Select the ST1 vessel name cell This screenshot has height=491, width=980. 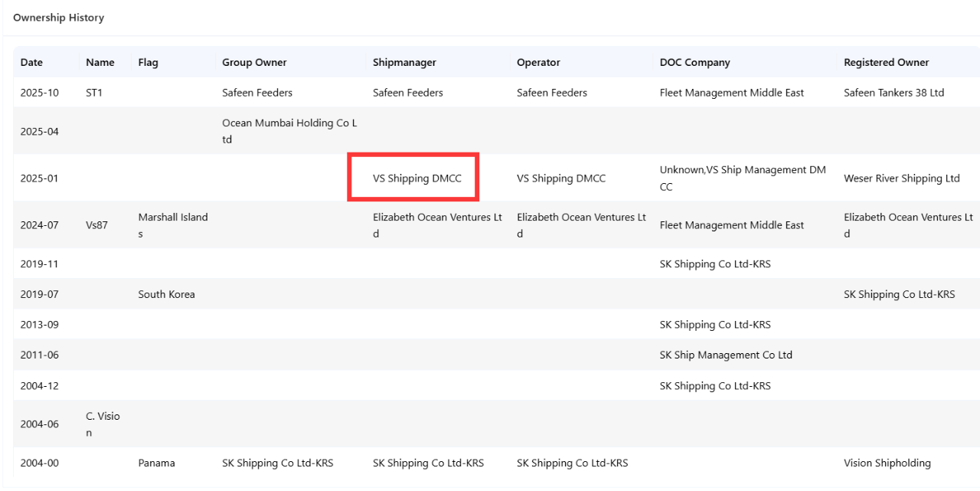pyautogui.click(x=94, y=93)
